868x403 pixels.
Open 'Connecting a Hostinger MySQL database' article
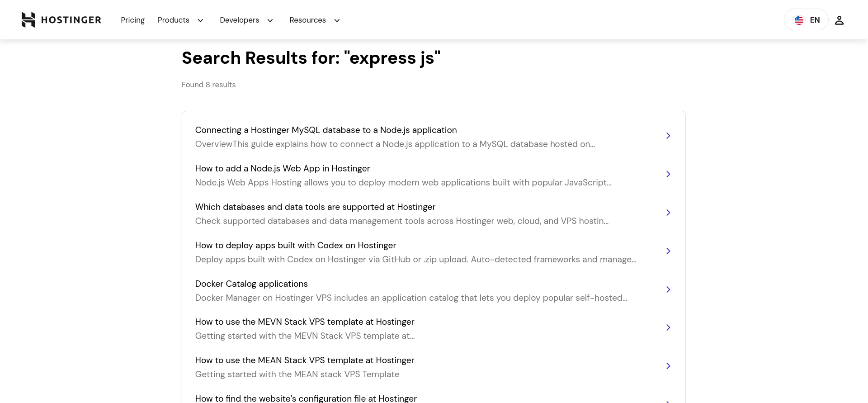[x=326, y=130]
